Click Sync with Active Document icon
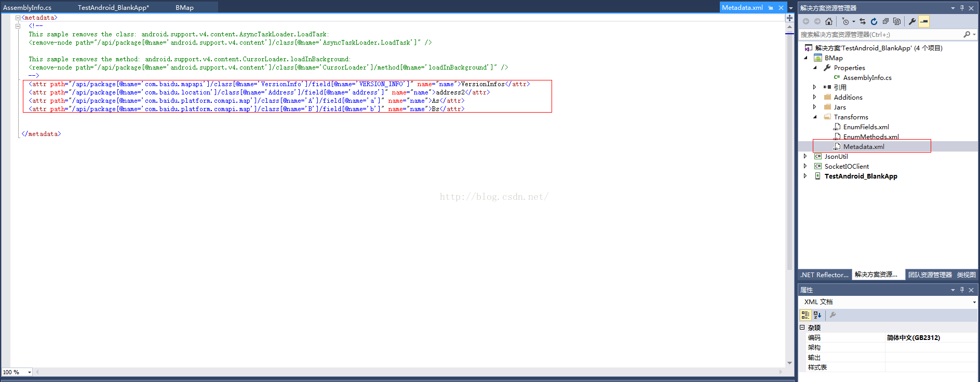Viewport: 980px width, 382px height. (x=863, y=21)
